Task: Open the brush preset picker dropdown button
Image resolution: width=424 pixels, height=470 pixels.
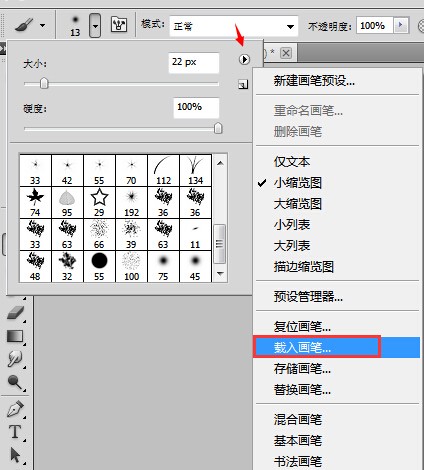Action: (95, 25)
